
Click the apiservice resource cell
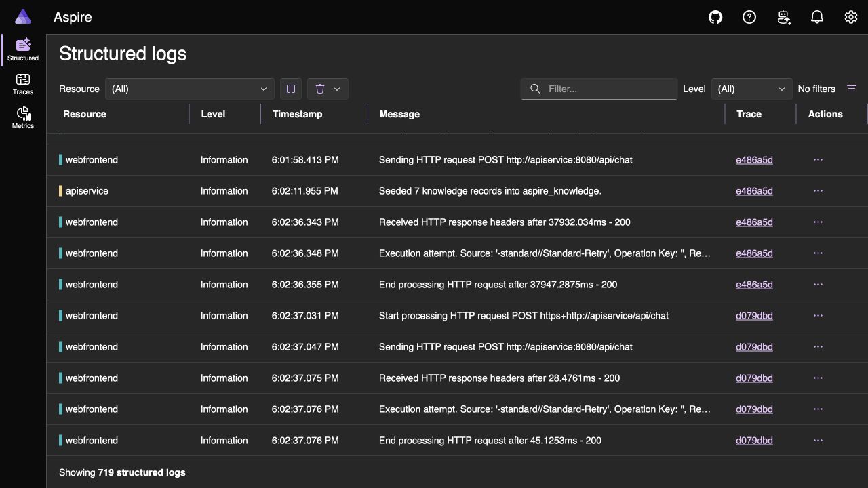pos(87,191)
